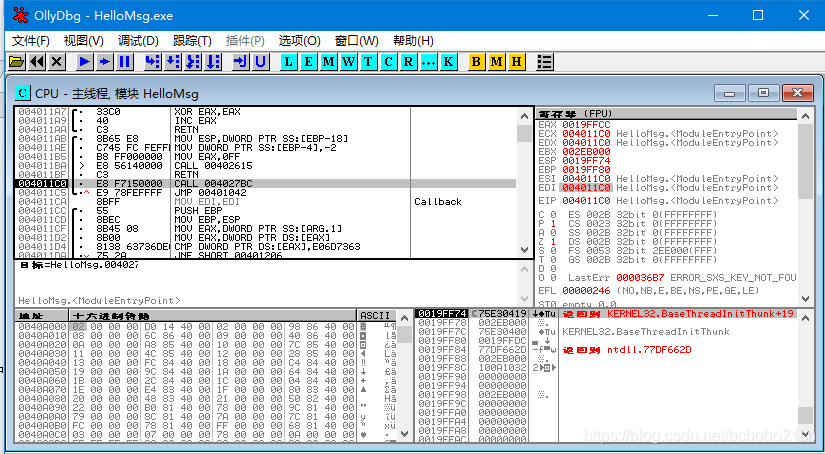Toggle the S flag value in registers
Viewport: 825px width, 454px height.
pyautogui.click(x=553, y=250)
